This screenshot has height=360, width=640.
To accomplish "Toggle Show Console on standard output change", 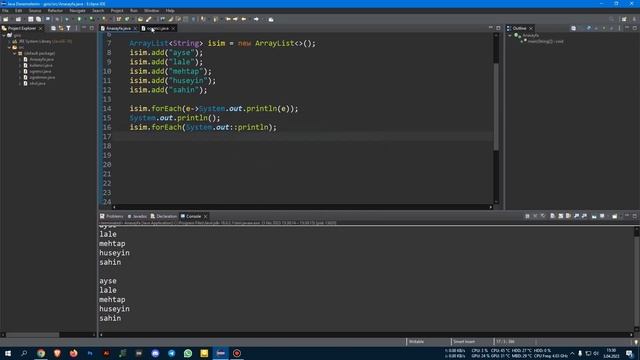I will click(576, 216).
